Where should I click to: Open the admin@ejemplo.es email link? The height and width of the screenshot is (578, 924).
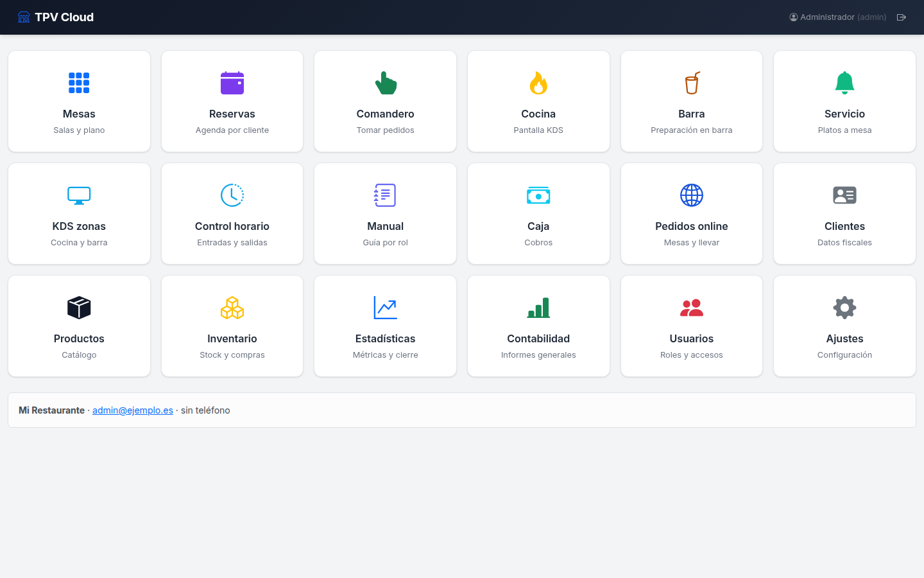click(133, 410)
